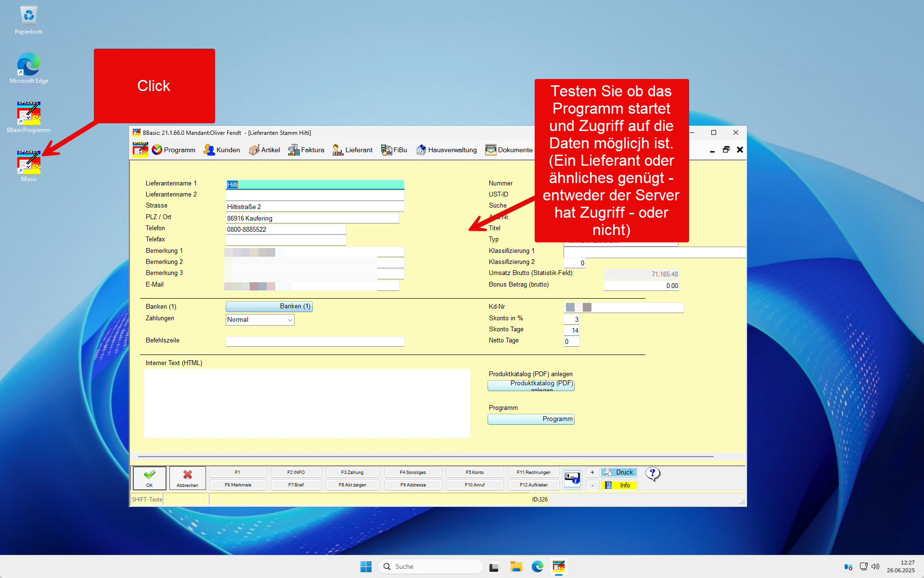Click the F7 Brief button
This screenshot has height=578, width=924.
click(296, 485)
